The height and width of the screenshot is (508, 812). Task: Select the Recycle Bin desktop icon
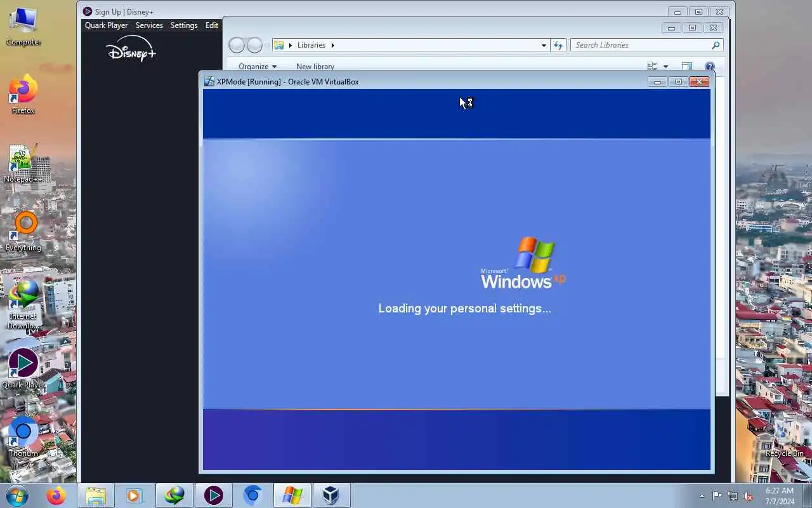784,438
